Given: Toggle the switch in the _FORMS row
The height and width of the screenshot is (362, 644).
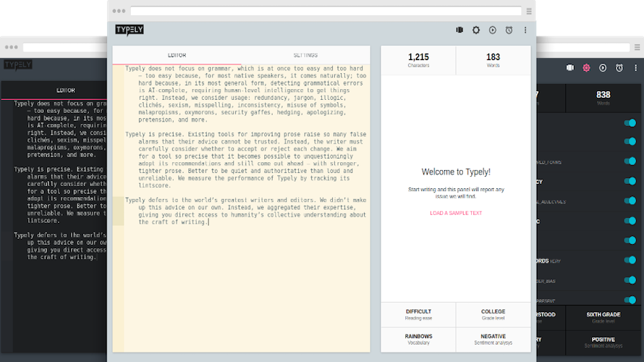Looking at the screenshot, I should tap(630, 161).
